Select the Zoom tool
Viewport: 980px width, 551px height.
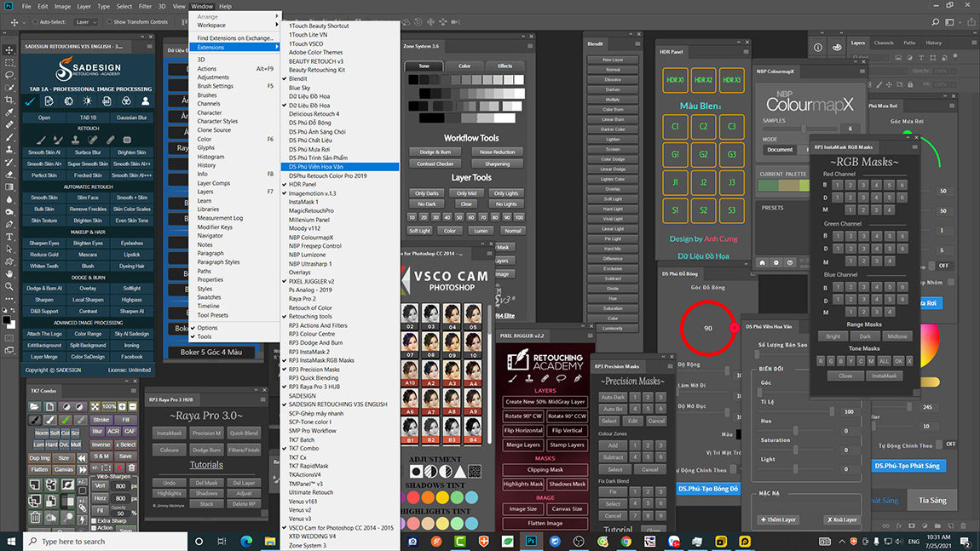click(x=9, y=286)
